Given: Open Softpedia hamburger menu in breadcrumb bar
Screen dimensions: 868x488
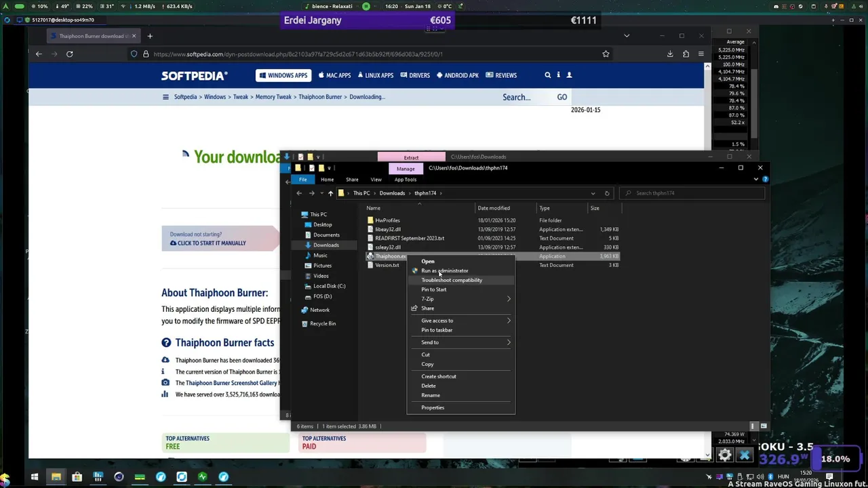Looking at the screenshot, I should [165, 97].
